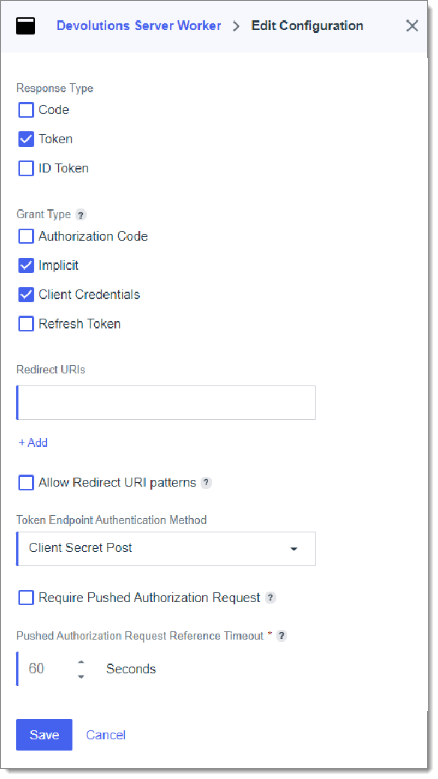Focus the Redirect URIs text field

coord(166,402)
